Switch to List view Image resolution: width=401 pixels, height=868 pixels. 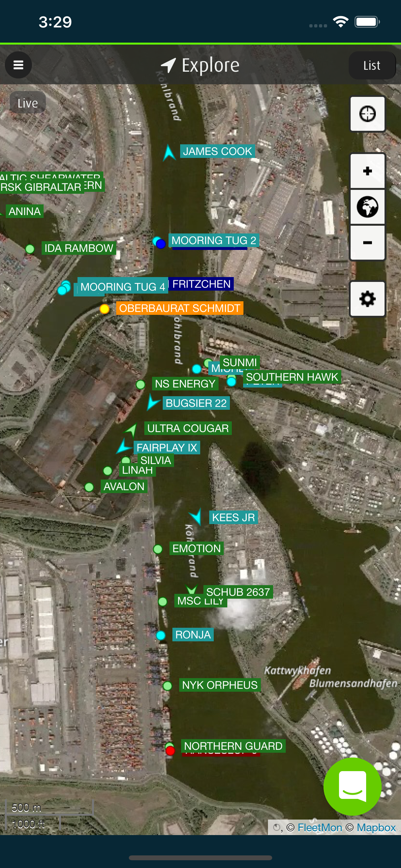coord(372,65)
